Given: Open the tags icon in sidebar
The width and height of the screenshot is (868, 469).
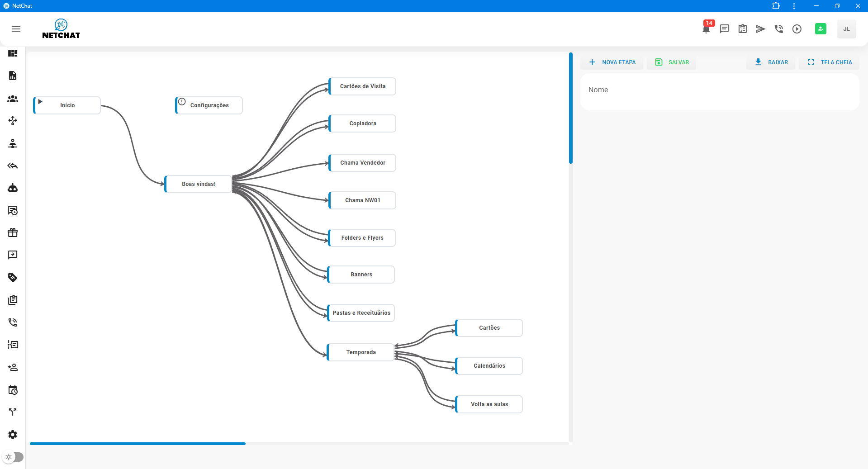Looking at the screenshot, I should coord(13,278).
